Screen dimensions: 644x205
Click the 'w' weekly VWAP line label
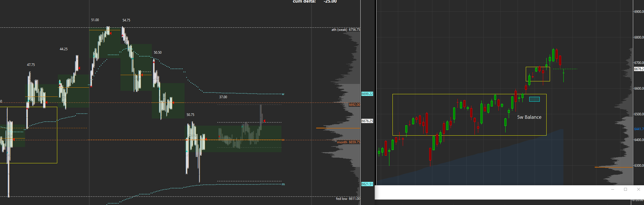283,94
